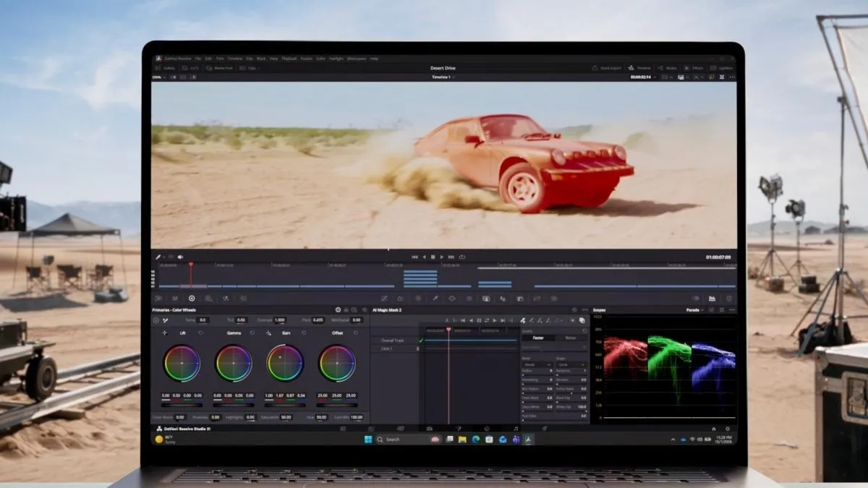Open the Scopes palette icon at toolbar right
This screenshot has width=868, height=488.
point(712,298)
